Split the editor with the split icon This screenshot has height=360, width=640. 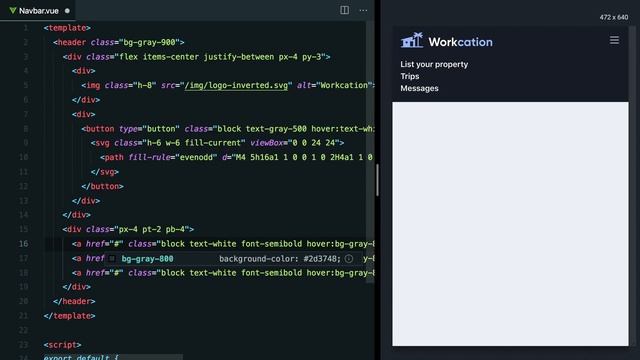[x=344, y=10]
